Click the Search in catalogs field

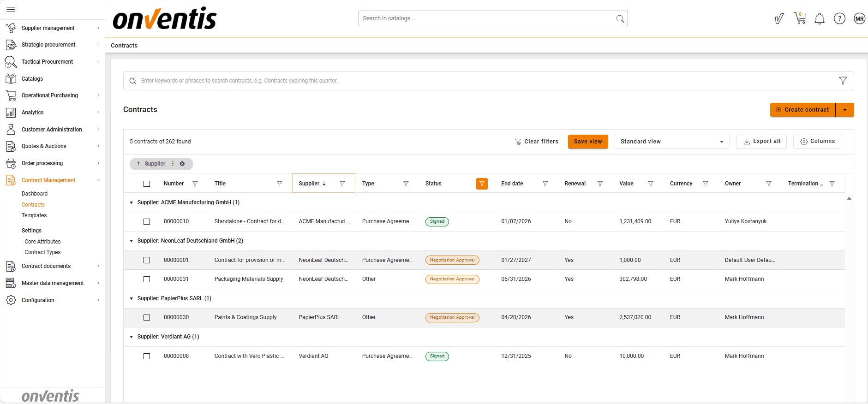[x=488, y=18]
